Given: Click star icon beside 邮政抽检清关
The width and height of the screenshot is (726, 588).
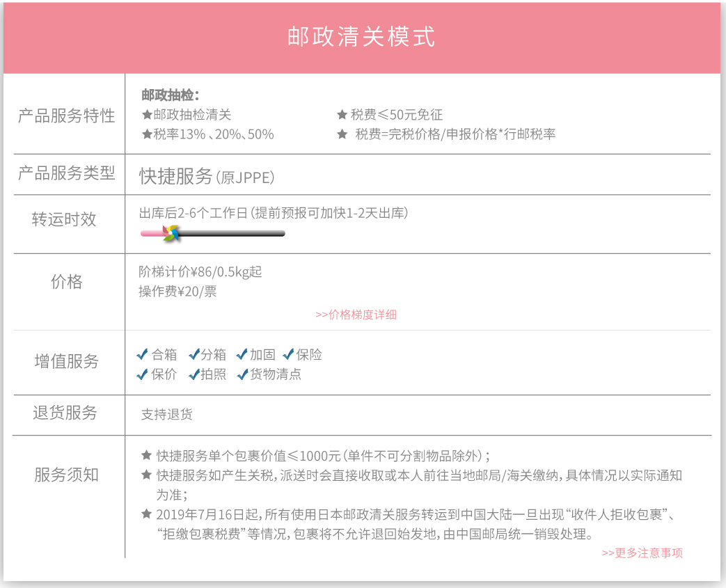Looking at the screenshot, I should click(x=147, y=115).
